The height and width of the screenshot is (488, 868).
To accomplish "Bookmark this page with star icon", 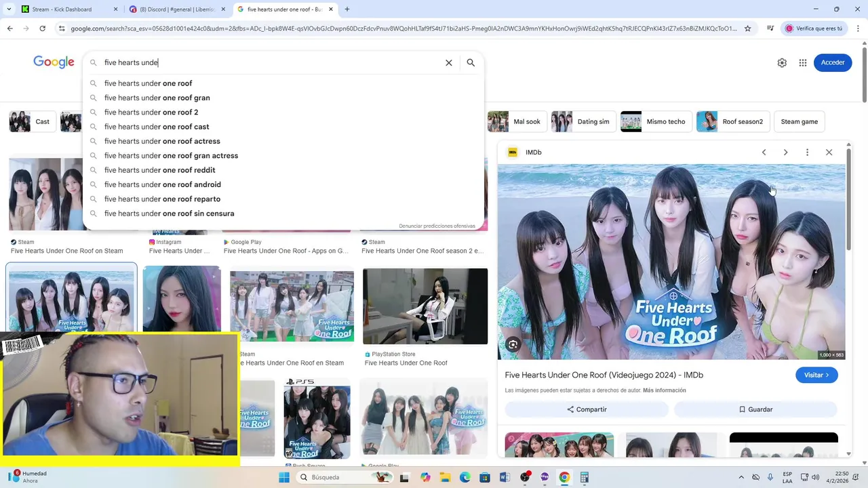I will pos(748,28).
